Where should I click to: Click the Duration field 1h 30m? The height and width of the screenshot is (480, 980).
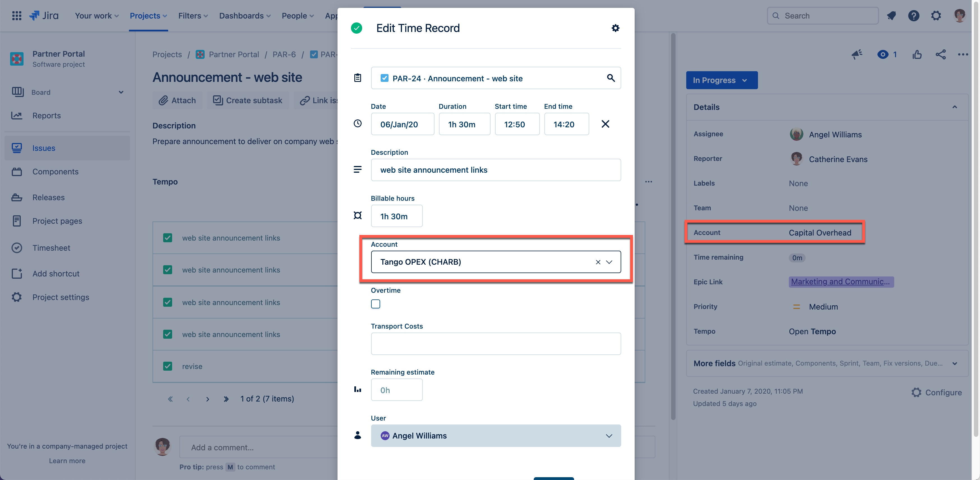464,124
